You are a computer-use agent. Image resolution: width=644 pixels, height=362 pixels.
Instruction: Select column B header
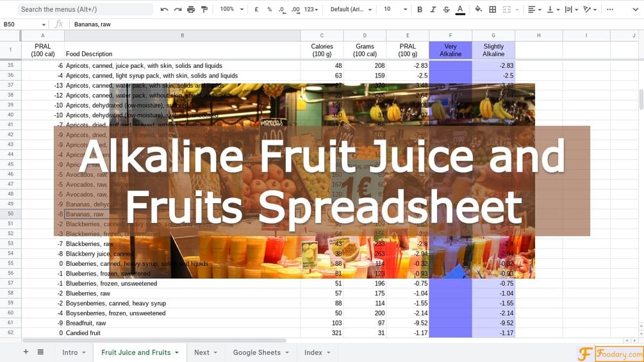(x=183, y=35)
